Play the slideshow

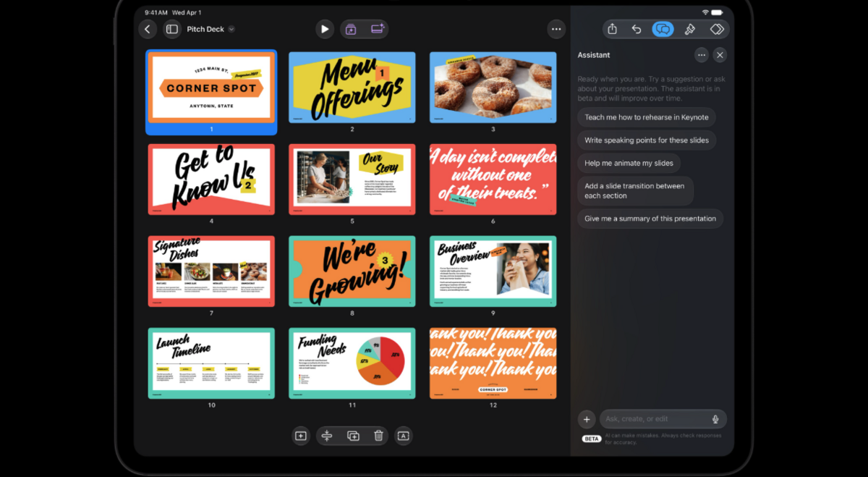click(x=325, y=29)
